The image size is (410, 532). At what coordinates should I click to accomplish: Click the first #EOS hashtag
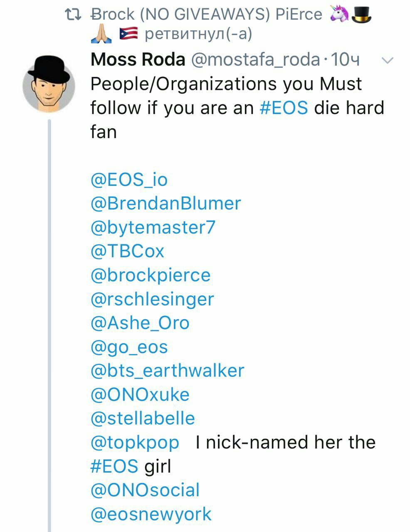(284, 108)
